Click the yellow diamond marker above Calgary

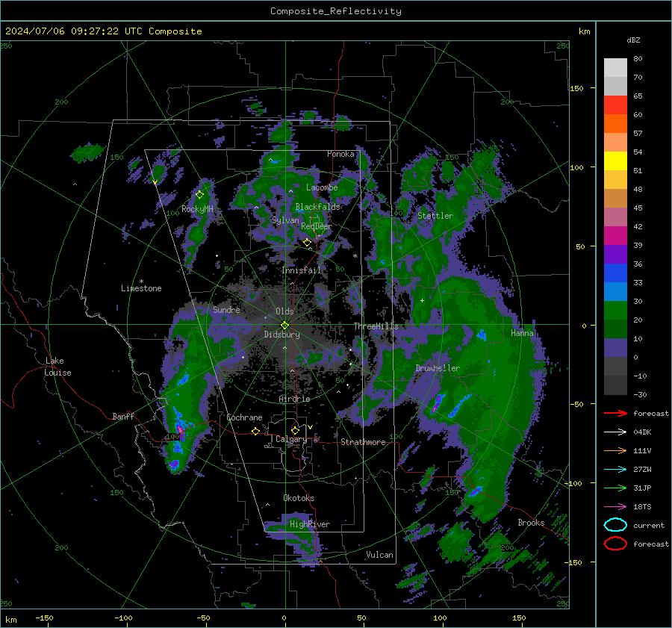point(295,430)
